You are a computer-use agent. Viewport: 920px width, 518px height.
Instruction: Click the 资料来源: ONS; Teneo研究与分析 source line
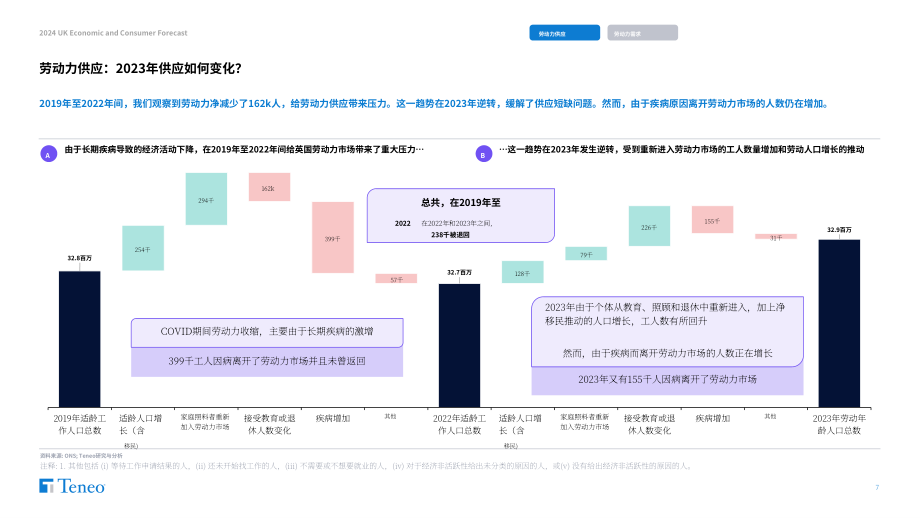click(81, 456)
